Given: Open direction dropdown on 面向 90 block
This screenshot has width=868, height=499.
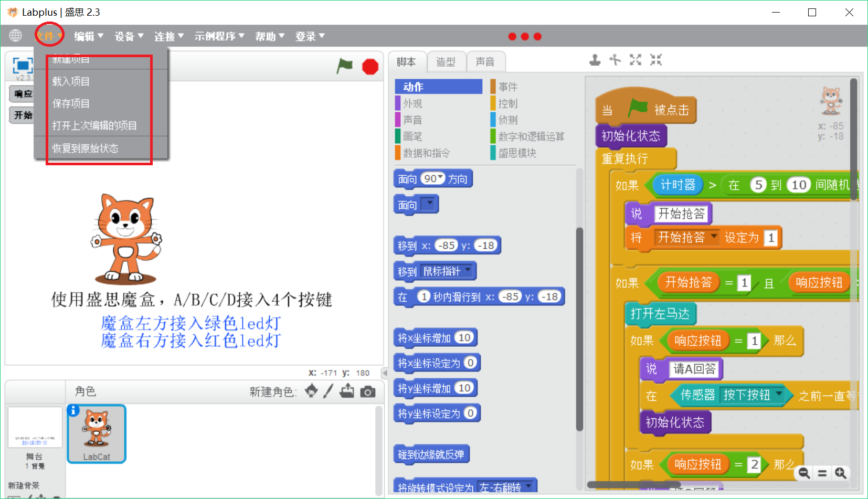Looking at the screenshot, I should [441, 178].
